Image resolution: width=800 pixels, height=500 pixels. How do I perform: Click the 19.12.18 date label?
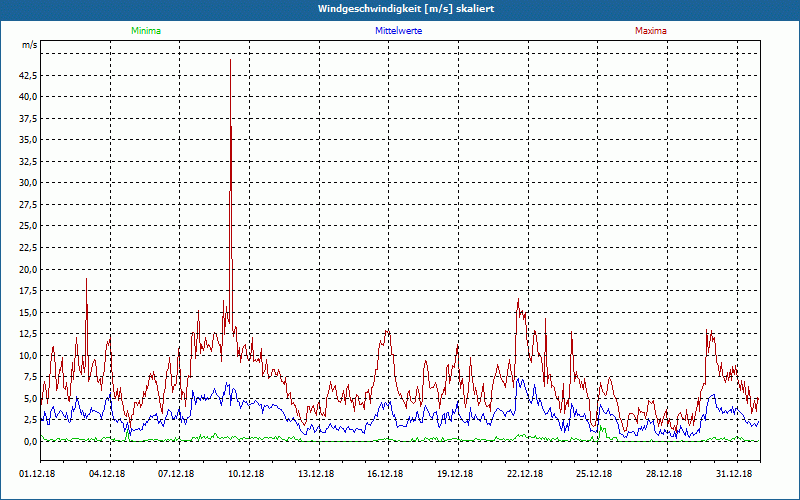455,474
